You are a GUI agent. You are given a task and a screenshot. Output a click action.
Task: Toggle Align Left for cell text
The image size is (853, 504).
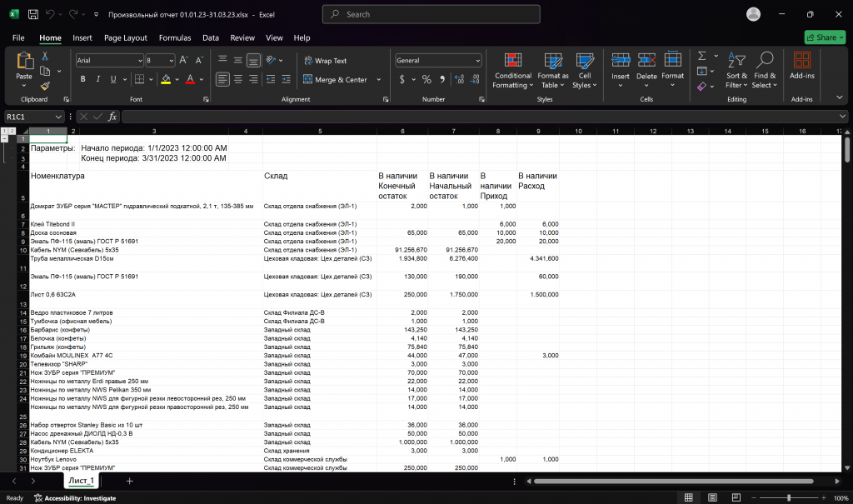coord(222,79)
